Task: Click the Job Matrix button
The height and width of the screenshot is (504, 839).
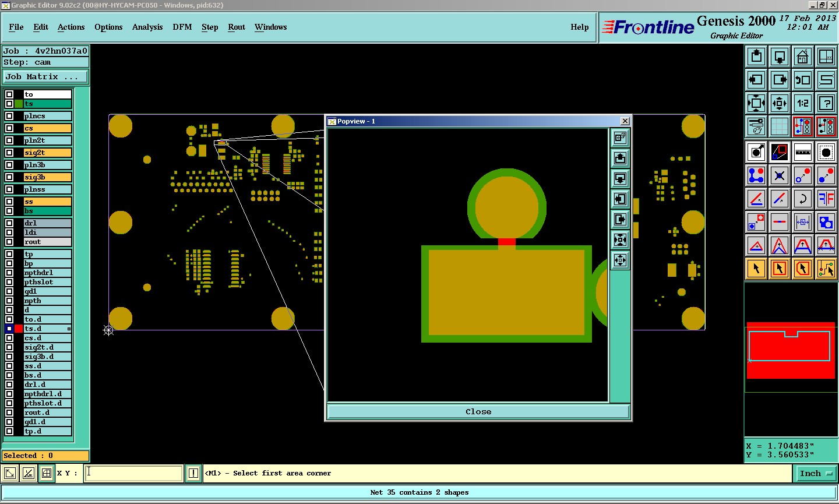Action: click(x=45, y=76)
